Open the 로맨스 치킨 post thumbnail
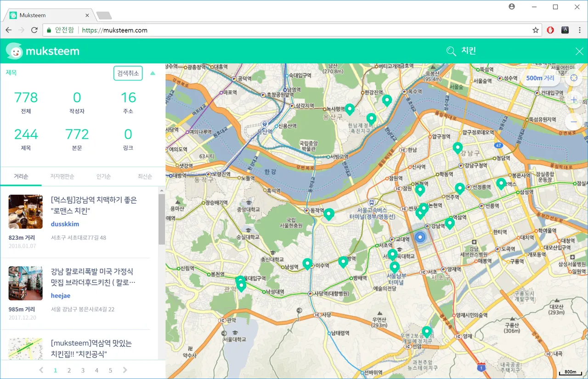Viewport: 588px width, 379px height. click(x=26, y=212)
